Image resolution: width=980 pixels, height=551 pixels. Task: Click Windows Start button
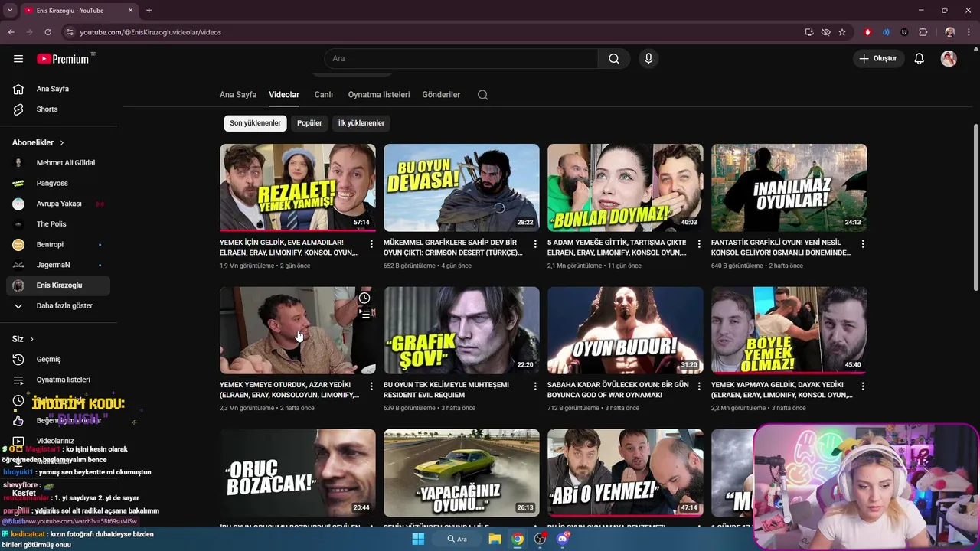coord(418,539)
